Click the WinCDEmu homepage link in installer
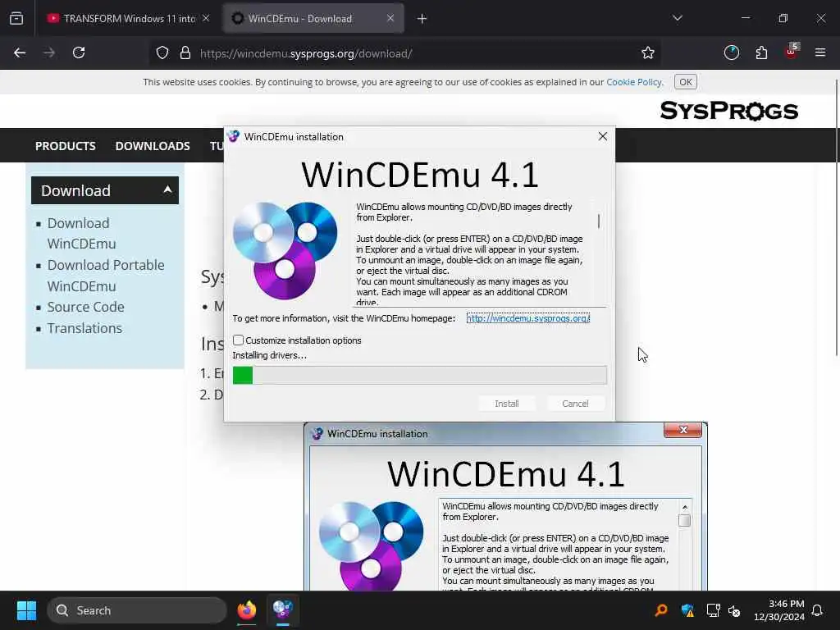This screenshot has width=840, height=630. pos(528,318)
